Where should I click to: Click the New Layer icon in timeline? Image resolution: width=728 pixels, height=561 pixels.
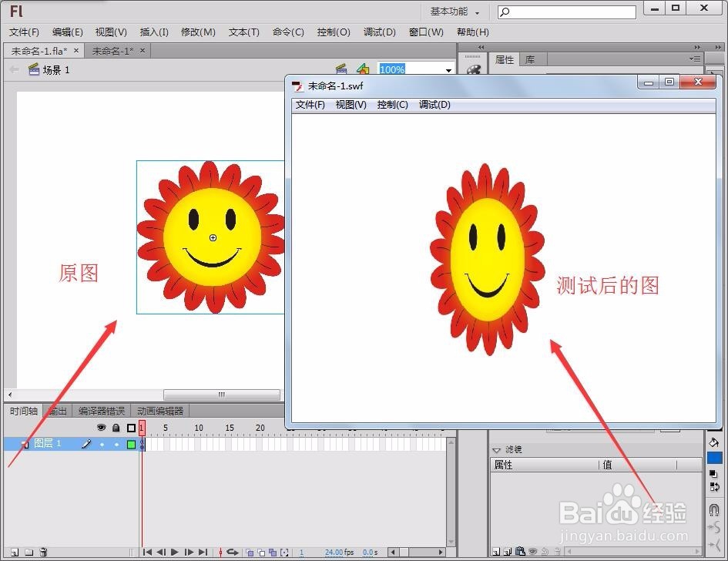[15, 553]
